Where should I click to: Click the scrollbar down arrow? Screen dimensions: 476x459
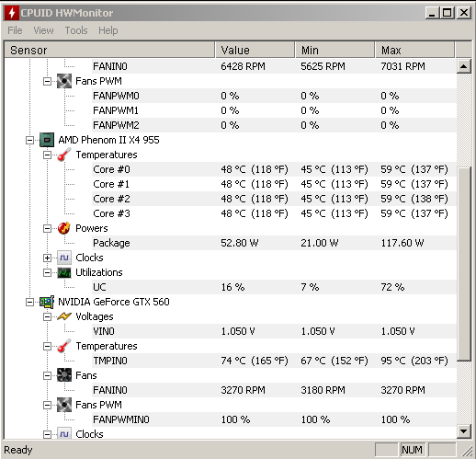pos(464,431)
